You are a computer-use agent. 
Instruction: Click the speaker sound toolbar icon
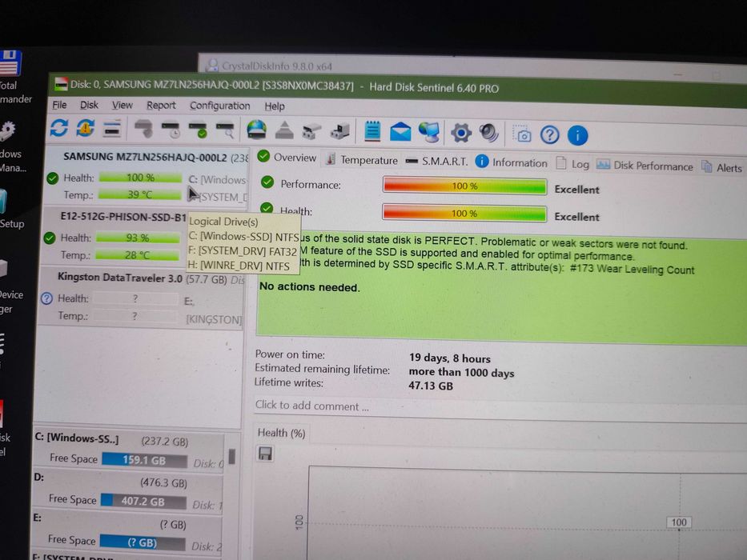pos(488,134)
